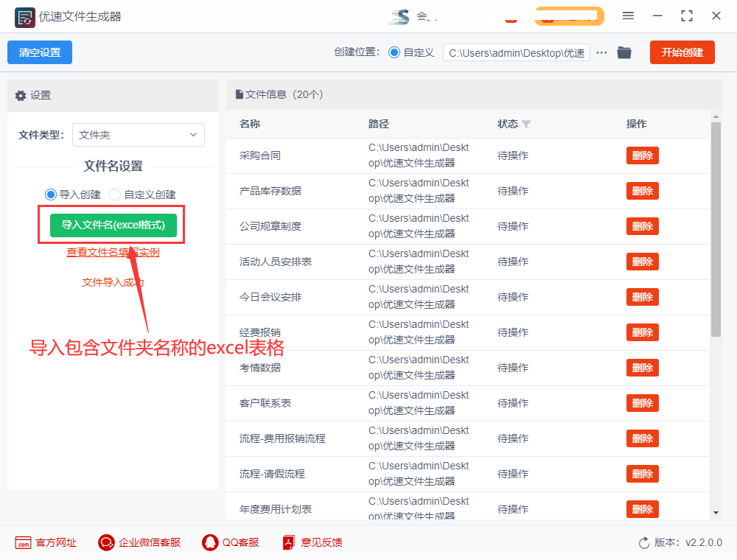The width and height of the screenshot is (737, 560).
Task: Open the feedback link
Action: (312, 542)
